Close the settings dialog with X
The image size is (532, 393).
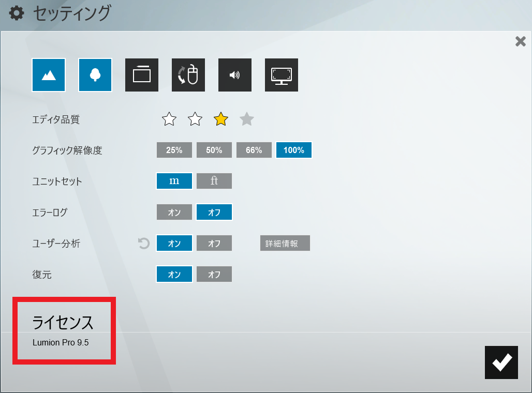(521, 41)
